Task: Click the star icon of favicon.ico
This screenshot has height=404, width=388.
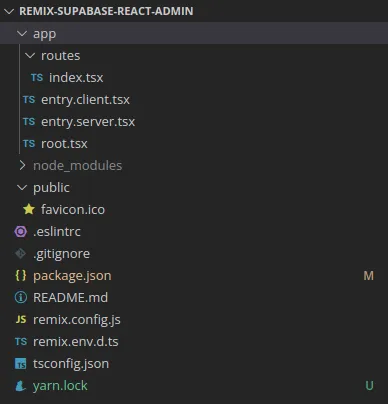Action: click(29, 209)
